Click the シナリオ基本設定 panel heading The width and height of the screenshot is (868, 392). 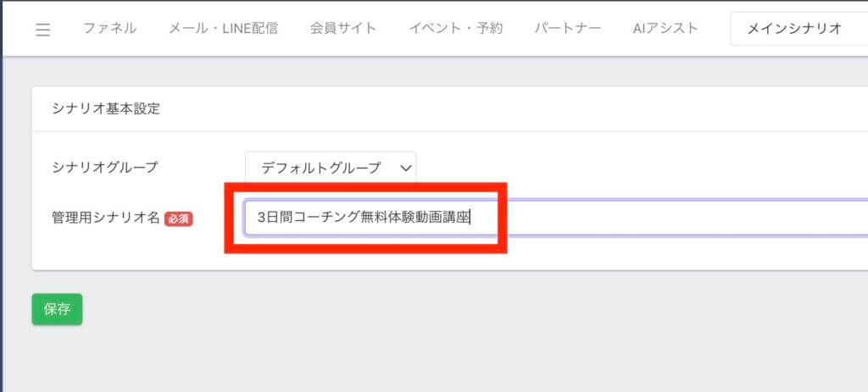pos(106,109)
